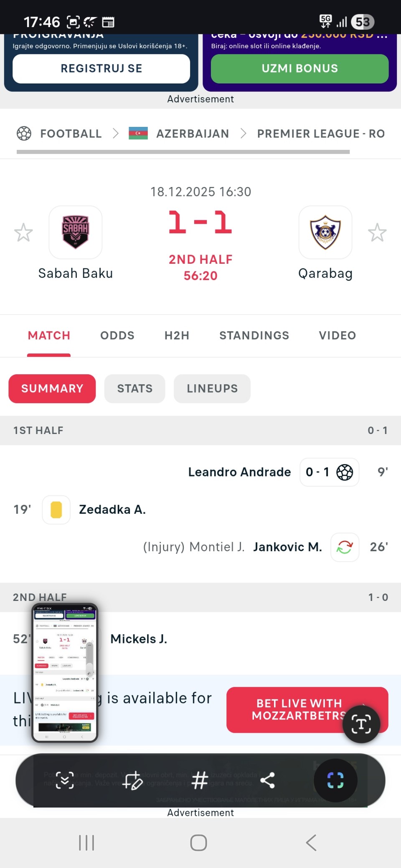Screen dimensions: 401x868
Task: Open the crop and draw edit tool
Action: pos(133,780)
